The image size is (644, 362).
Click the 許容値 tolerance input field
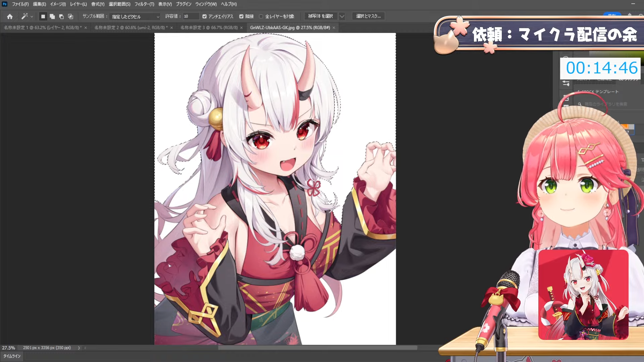click(x=191, y=16)
